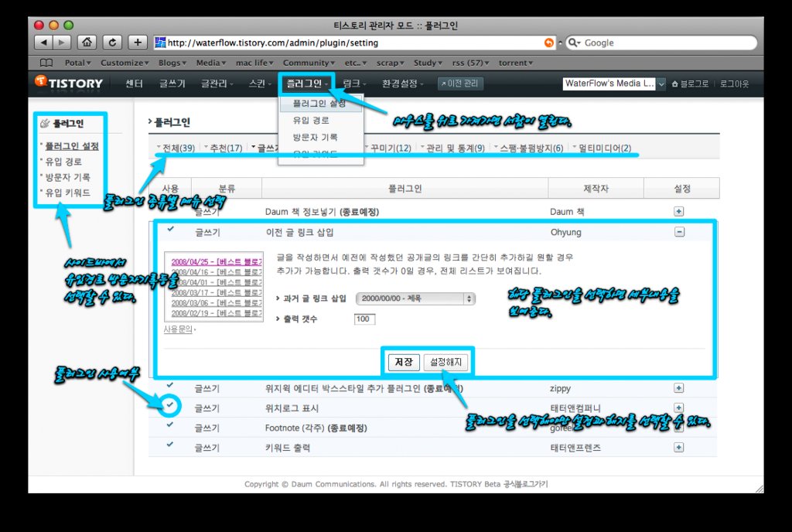This screenshot has width=792, height=532.
Task: Collapse the 이전 글 링크 삽입 settings panel
Action: coord(679,232)
